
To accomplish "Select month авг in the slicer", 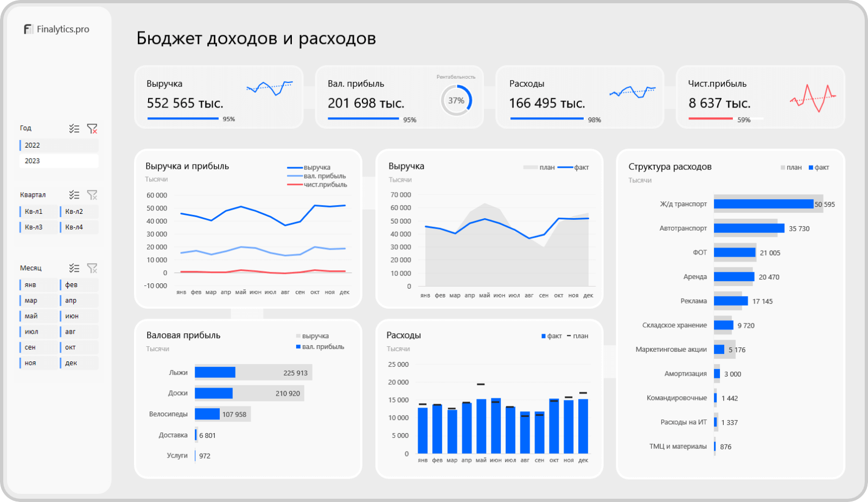I will pos(79,332).
